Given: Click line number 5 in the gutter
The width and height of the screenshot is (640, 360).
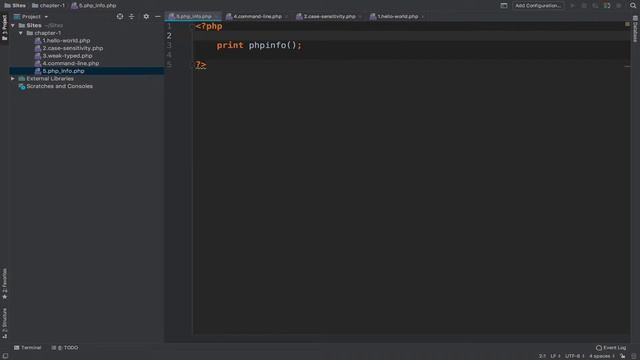Looking at the screenshot, I should [169, 64].
